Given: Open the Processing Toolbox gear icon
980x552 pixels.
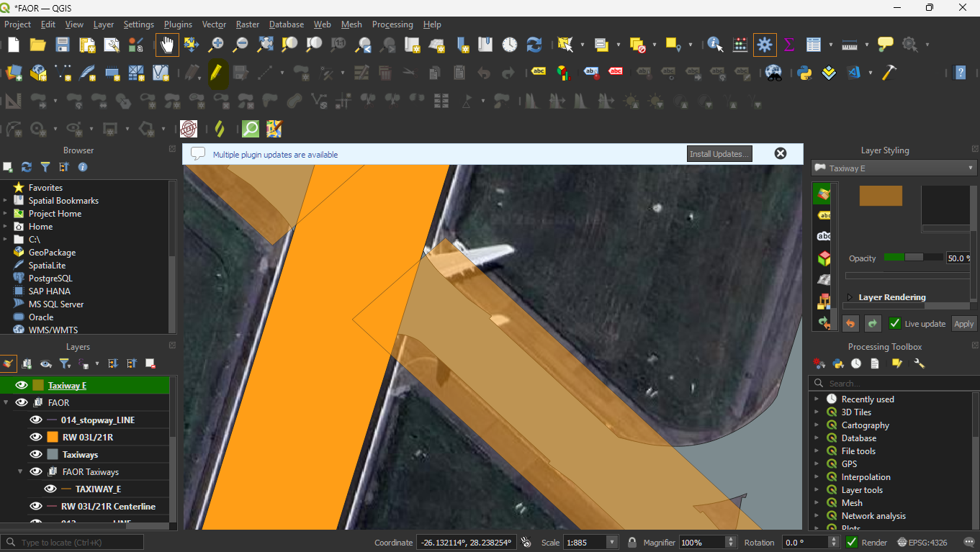Looking at the screenshot, I should 765,45.
